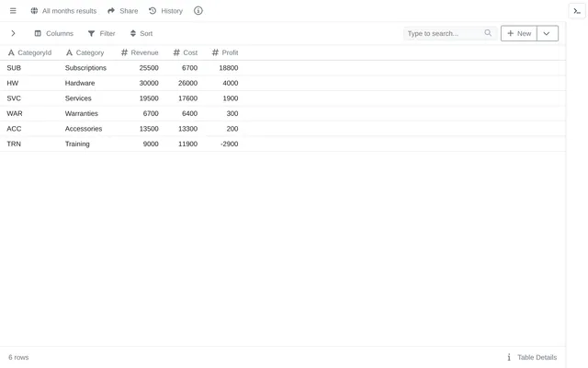Open the Share option

pos(129,11)
